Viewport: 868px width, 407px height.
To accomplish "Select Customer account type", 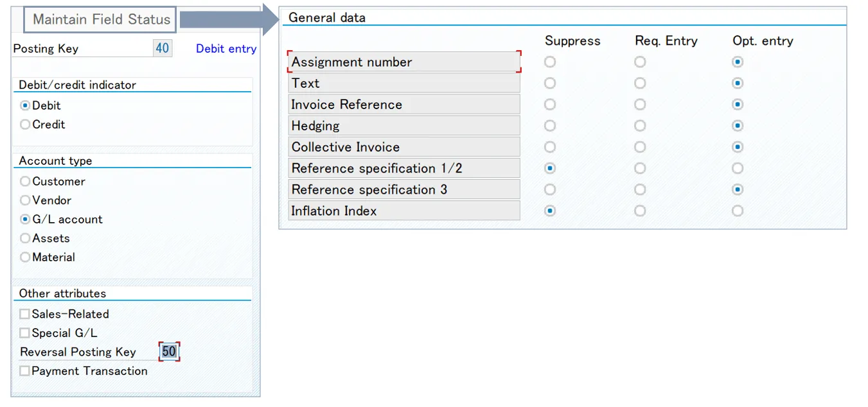I will [x=25, y=182].
